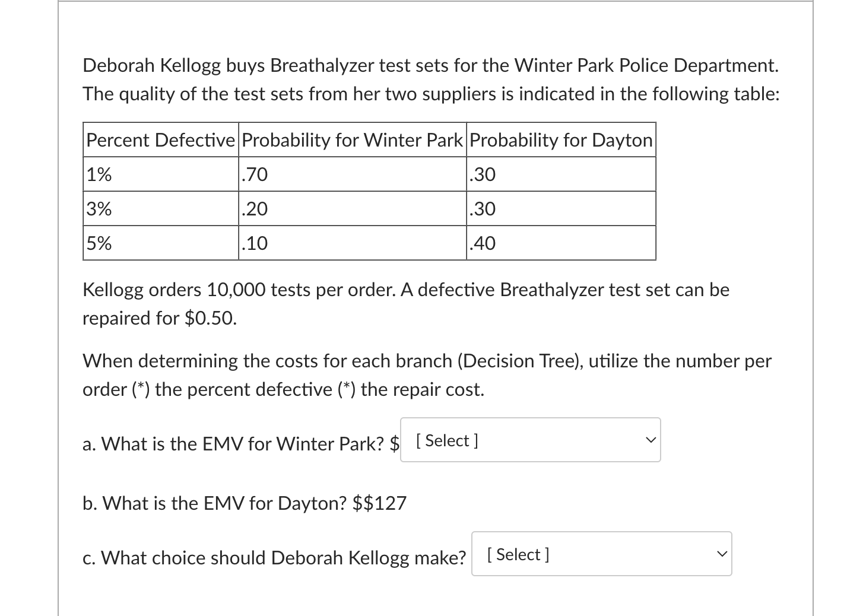Open the choice dropdown for Deborah Kellogg
The height and width of the screenshot is (616, 863).
[601, 554]
